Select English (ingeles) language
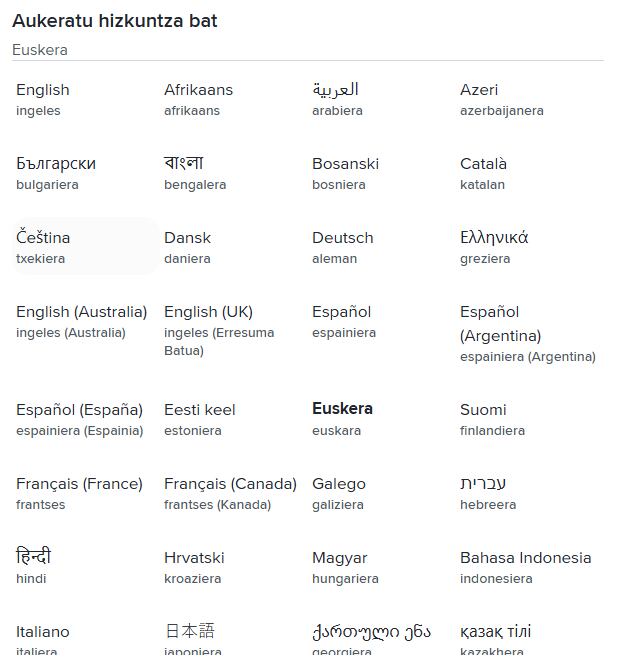Screen dimensions: 618x664 [x=43, y=99]
